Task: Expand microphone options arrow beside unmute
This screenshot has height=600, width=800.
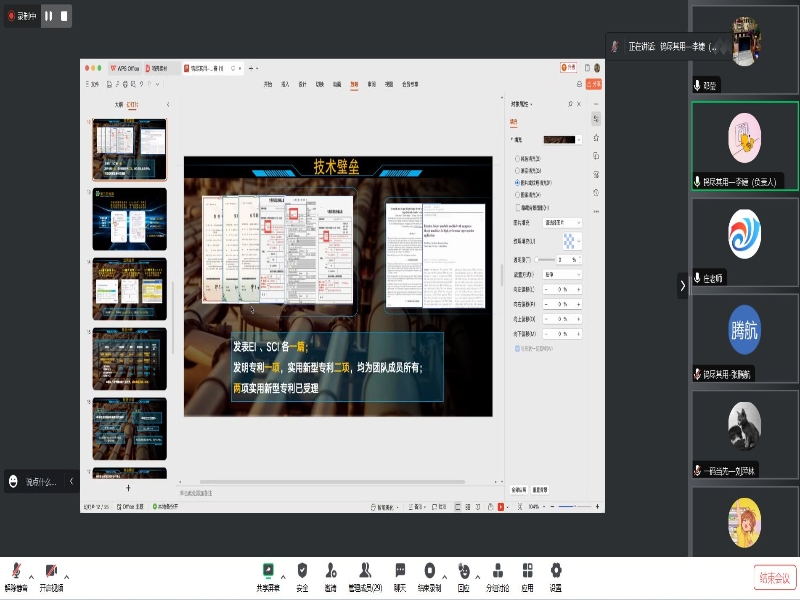Action: pos(31,576)
